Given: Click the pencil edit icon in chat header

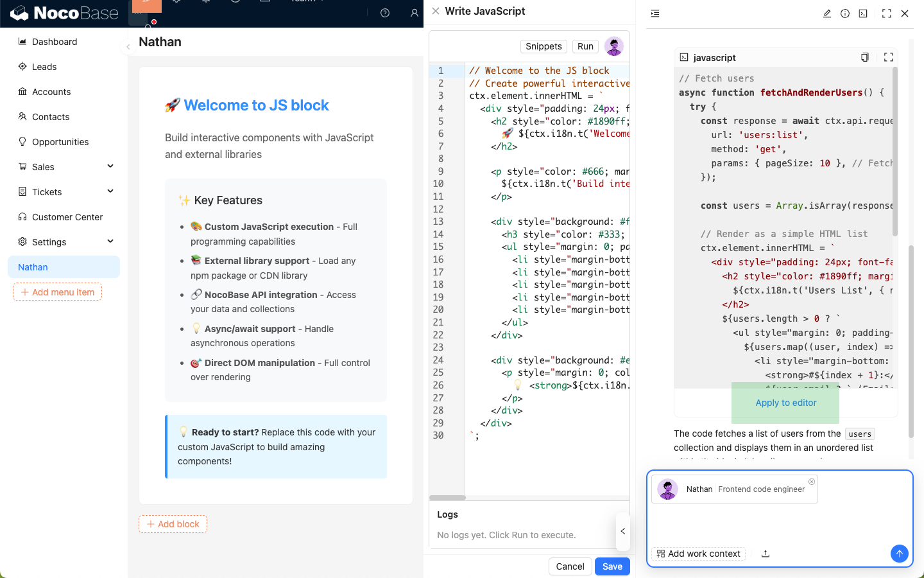Looking at the screenshot, I should [827, 13].
